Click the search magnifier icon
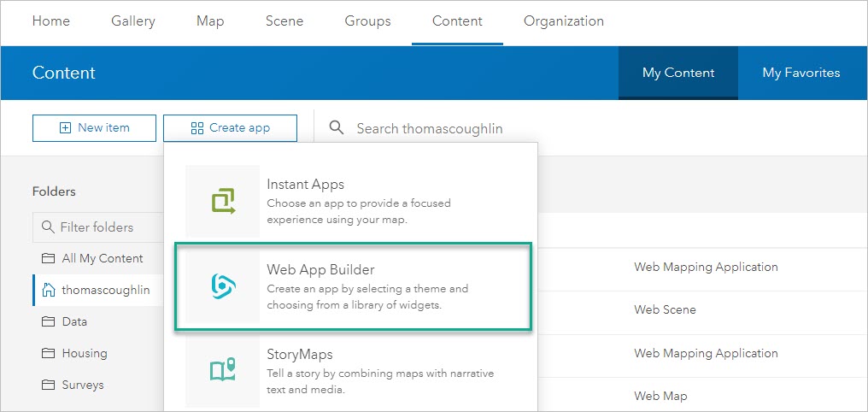 pyautogui.click(x=337, y=127)
